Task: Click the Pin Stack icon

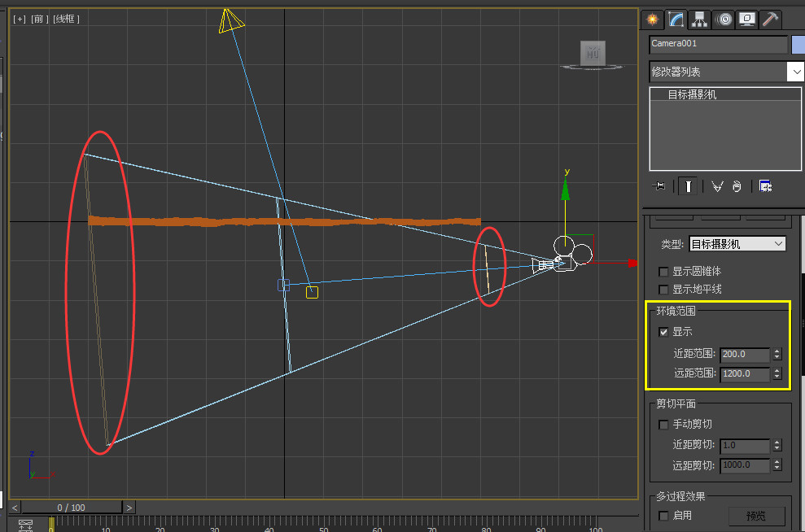Action: point(659,186)
